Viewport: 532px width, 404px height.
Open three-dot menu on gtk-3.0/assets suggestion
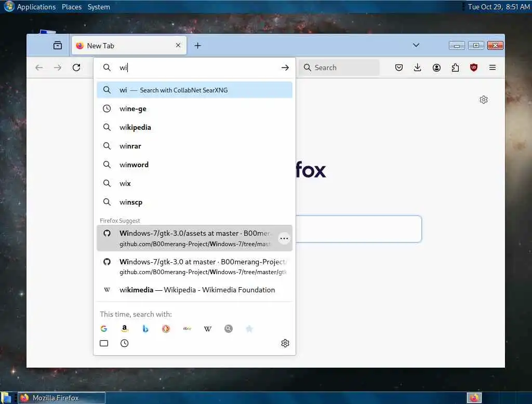click(x=284, y=238)
